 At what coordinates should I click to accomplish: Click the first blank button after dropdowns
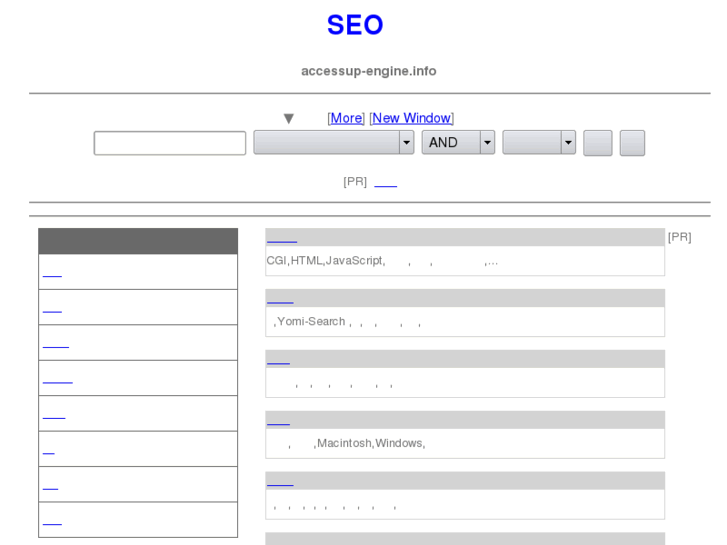[597, 143]
